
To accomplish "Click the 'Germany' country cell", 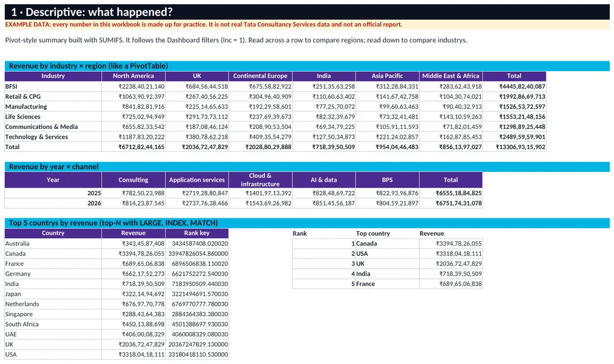I will click(53, 274).
